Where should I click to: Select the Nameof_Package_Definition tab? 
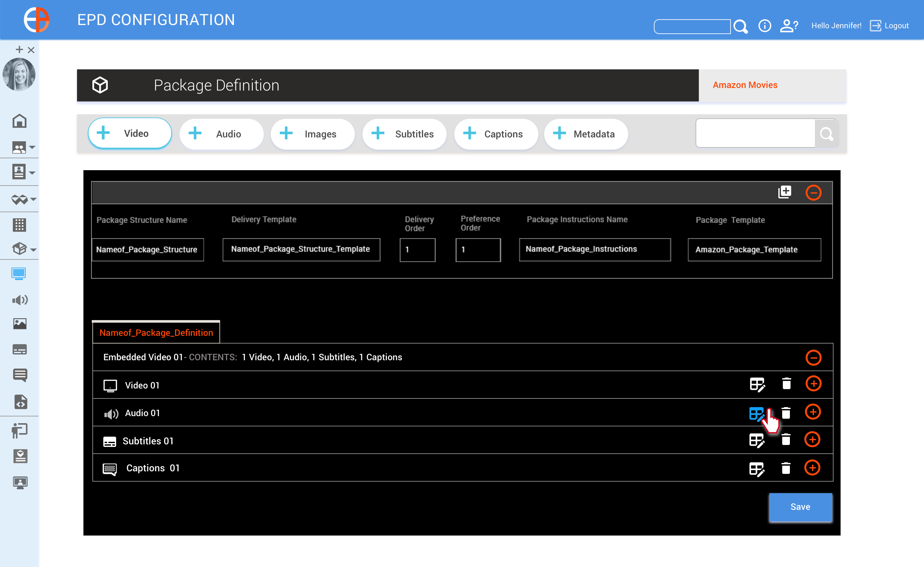coord(156,333)
